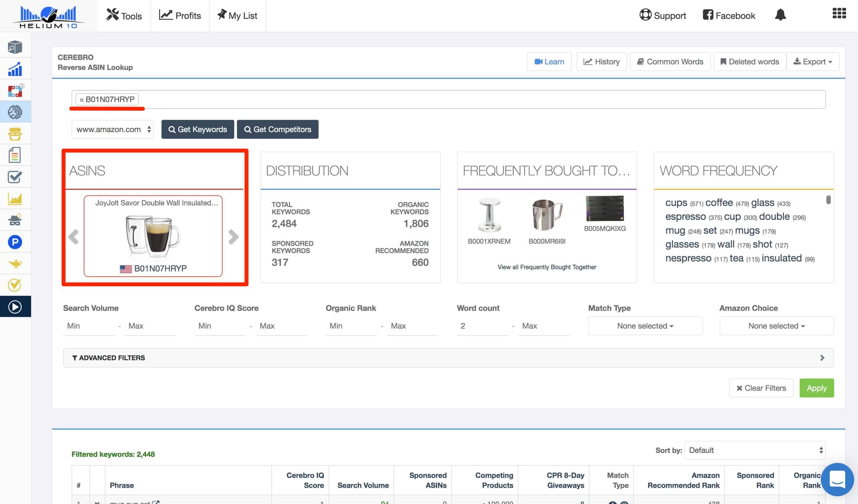Screen dimensions: 858x504
Task: Go to previous ASIN with left arrow
Action: coord(74,237)
